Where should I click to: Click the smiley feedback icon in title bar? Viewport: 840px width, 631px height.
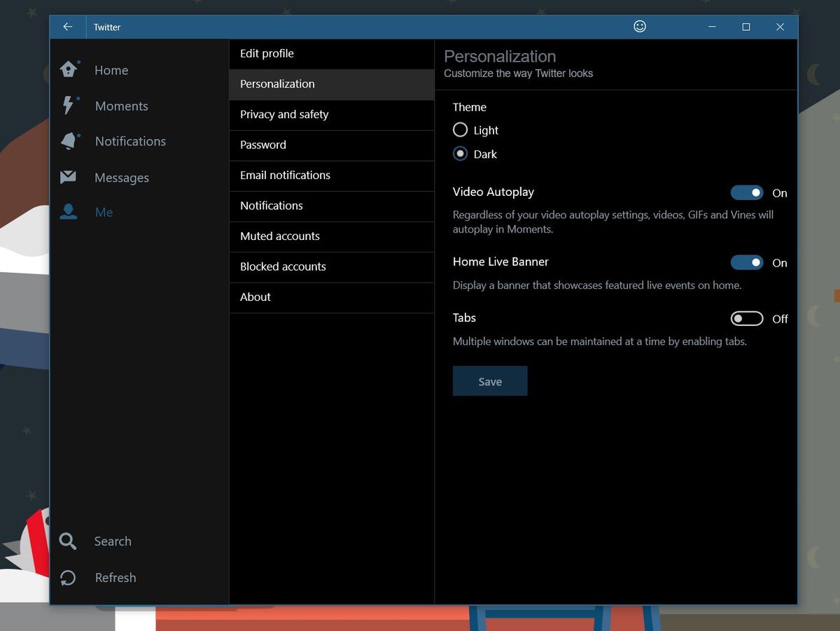coord(639,27)
